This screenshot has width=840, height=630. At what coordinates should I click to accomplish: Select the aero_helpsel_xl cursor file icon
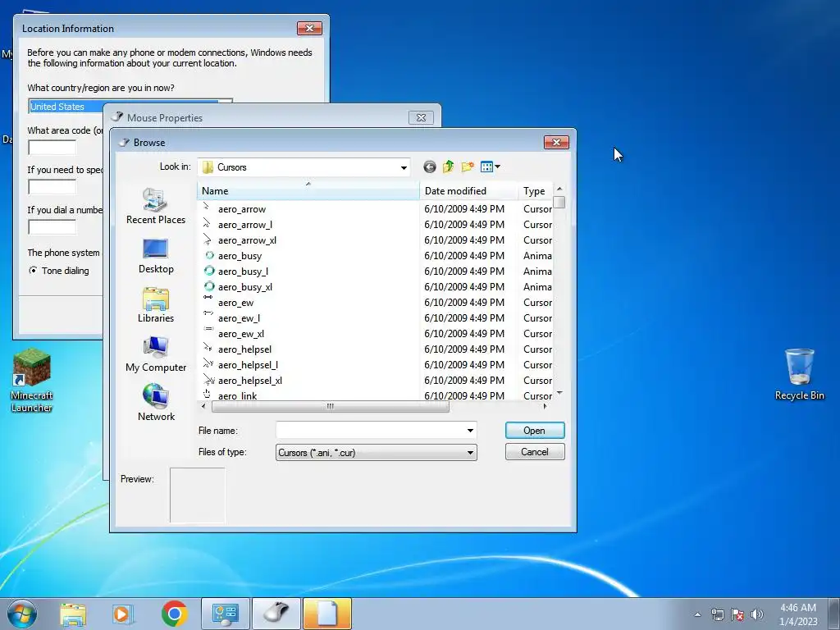209,380
